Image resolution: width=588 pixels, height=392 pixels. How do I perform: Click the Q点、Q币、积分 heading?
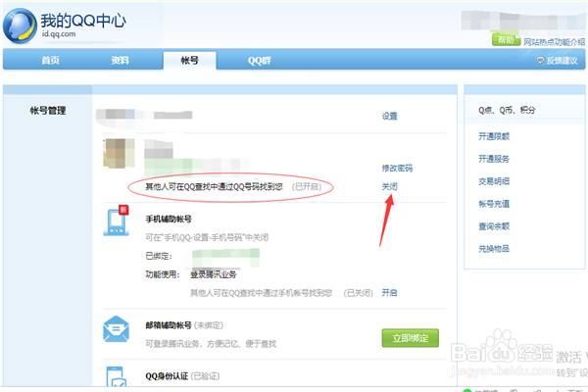[507, 110]
